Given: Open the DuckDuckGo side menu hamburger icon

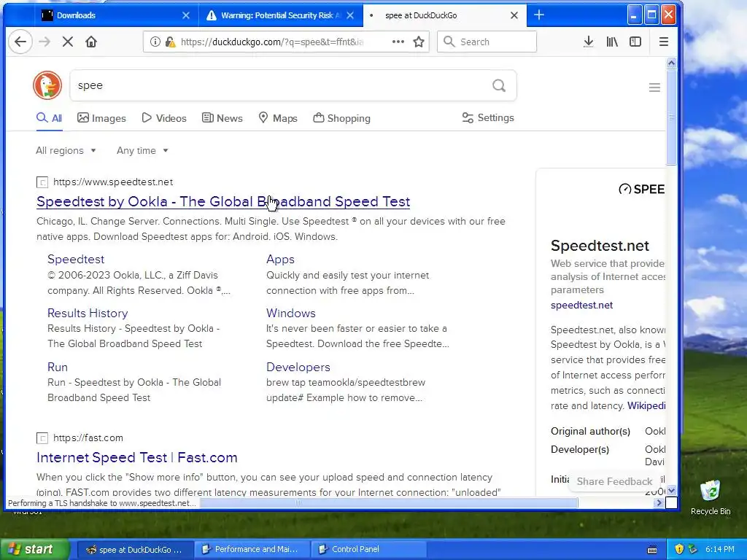Looking at the screenshot, I should pos(654,87).
